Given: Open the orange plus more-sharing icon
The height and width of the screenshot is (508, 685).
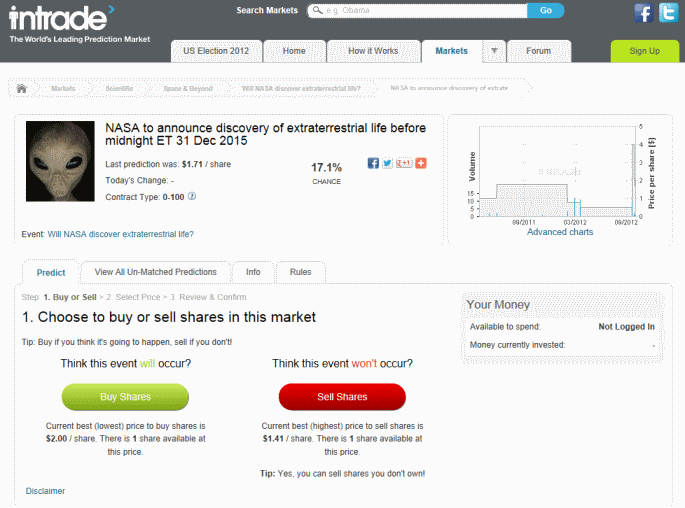Looking at the screenshot, I should pos(421,163).
